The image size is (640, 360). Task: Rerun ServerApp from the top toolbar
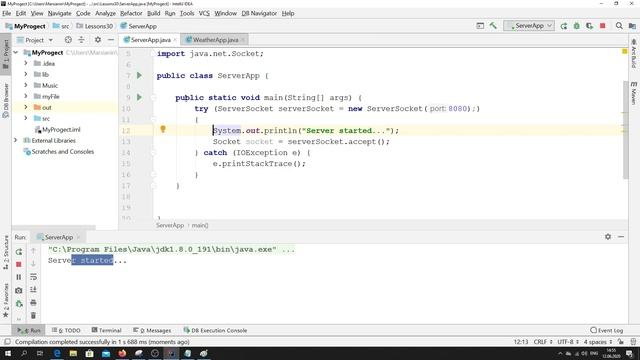[564, 26]
